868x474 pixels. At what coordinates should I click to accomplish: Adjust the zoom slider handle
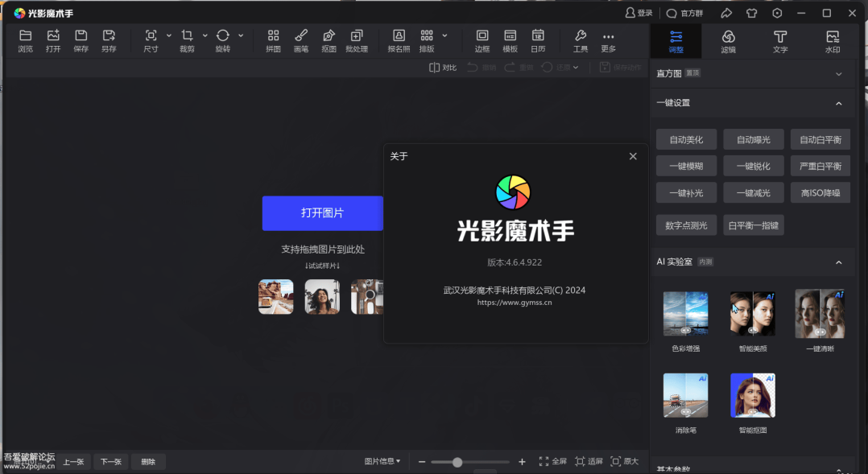click(x=457, y=462)
